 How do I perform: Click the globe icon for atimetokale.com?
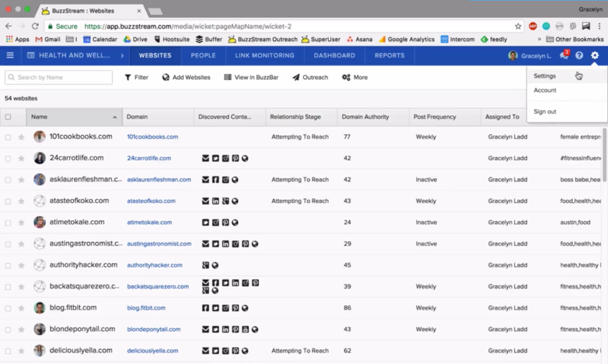pyautogui.click(x=235, y=223)
